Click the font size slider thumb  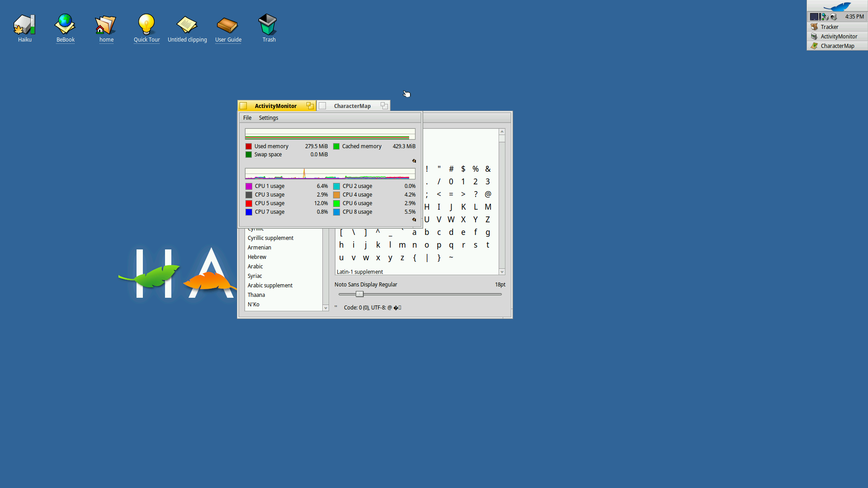359,294
